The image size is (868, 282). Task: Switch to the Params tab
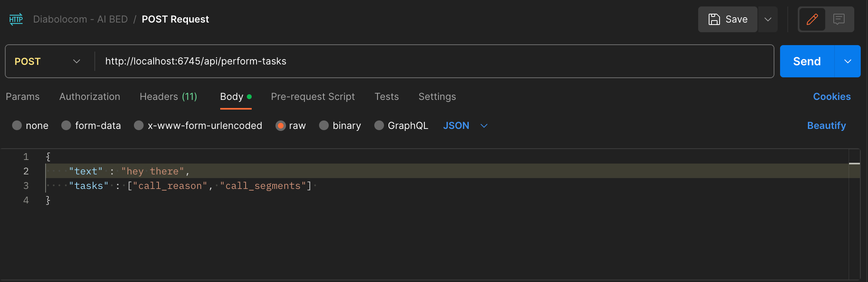tap(23, 97)
